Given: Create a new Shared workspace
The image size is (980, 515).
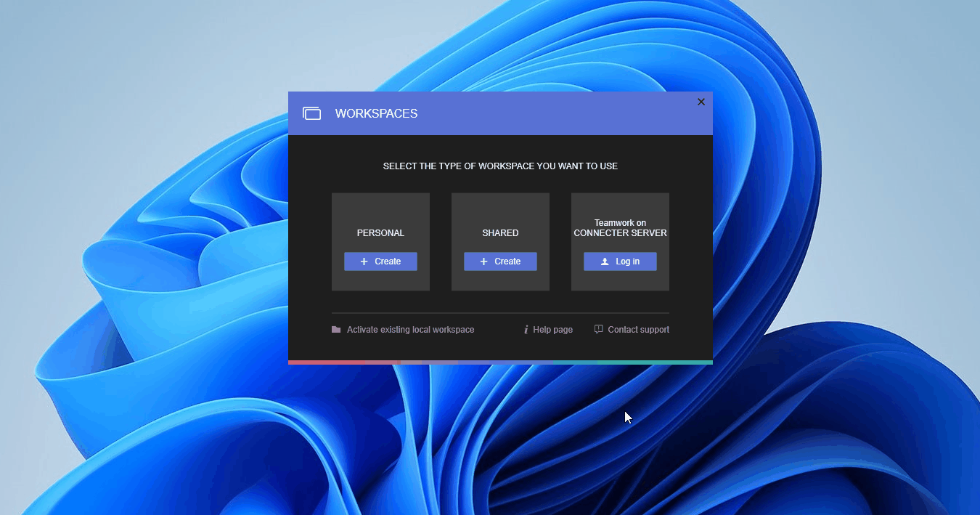Looking at the screenshot, I should click(500, 261).
